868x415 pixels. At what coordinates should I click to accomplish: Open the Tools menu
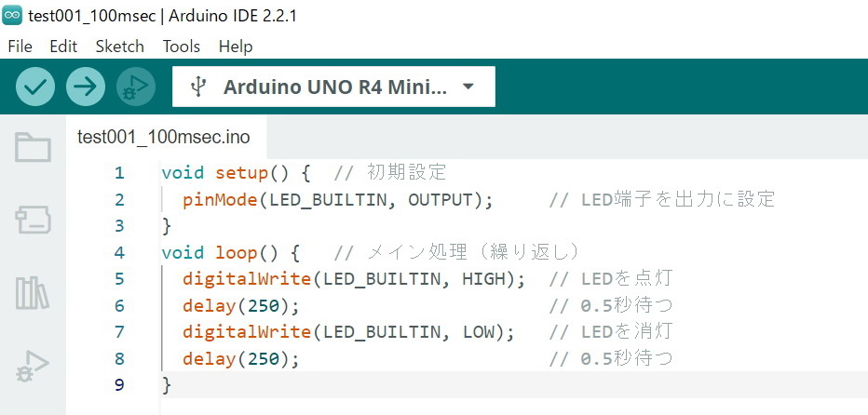pos(181,47)
